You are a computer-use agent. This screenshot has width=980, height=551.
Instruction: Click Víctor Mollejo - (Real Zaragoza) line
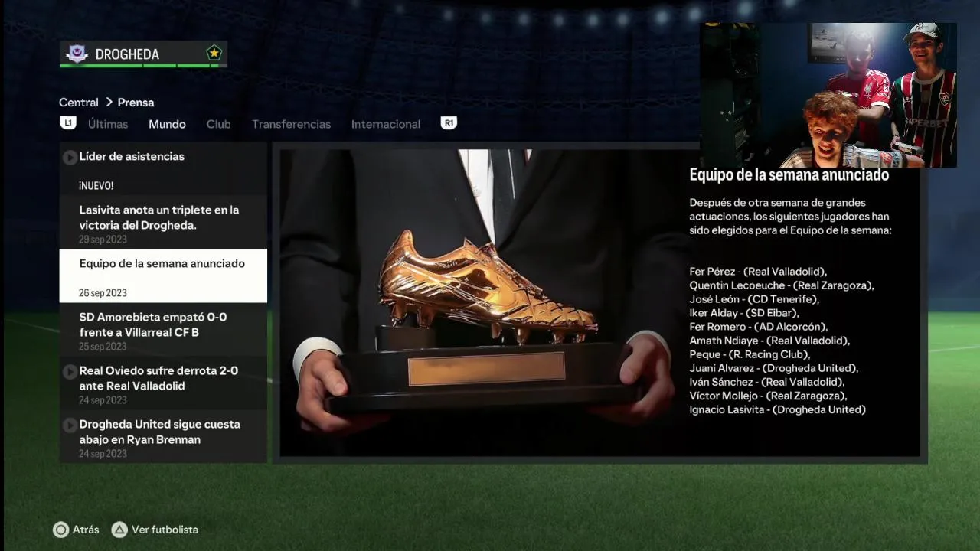point(768,396)
